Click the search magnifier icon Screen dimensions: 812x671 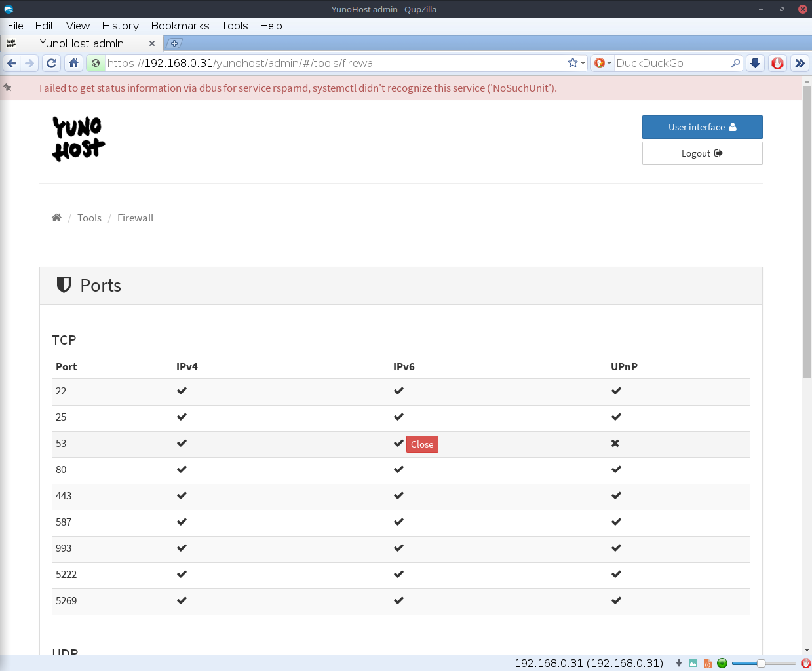point(735,63)
